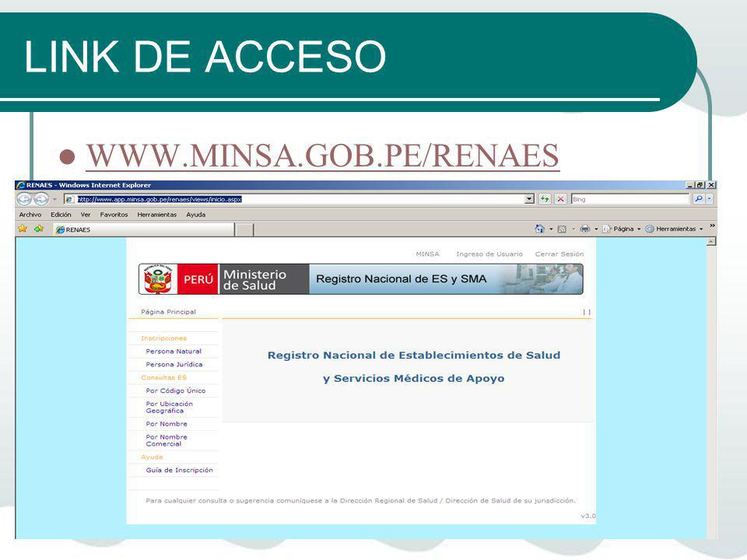Open the Por Nombre query link
747x560 pixels.
click(167, 424)
